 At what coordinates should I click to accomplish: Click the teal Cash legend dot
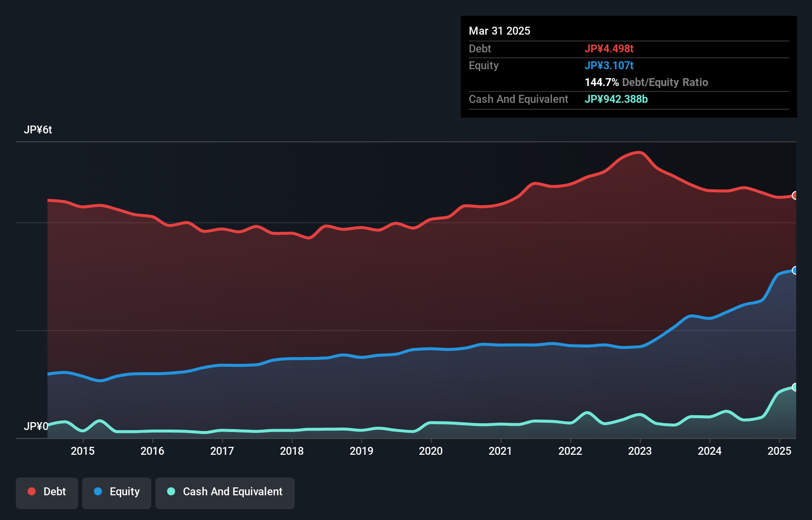tap(171, 491)
